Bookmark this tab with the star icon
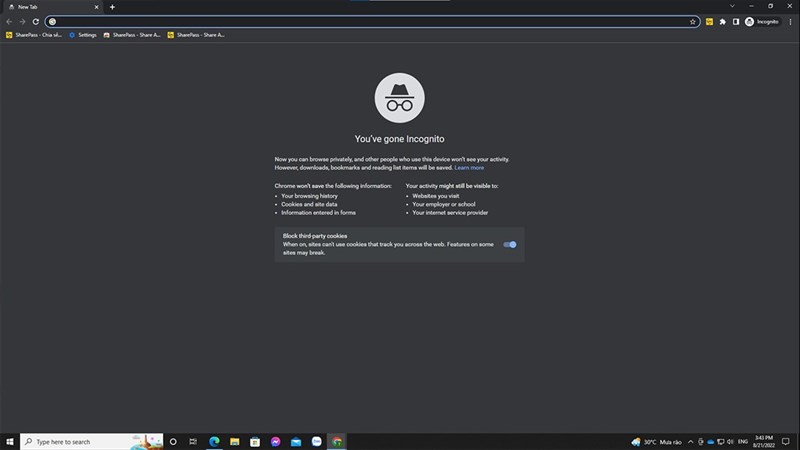This screenshot has width=800, height=450. tap(692, 22)
